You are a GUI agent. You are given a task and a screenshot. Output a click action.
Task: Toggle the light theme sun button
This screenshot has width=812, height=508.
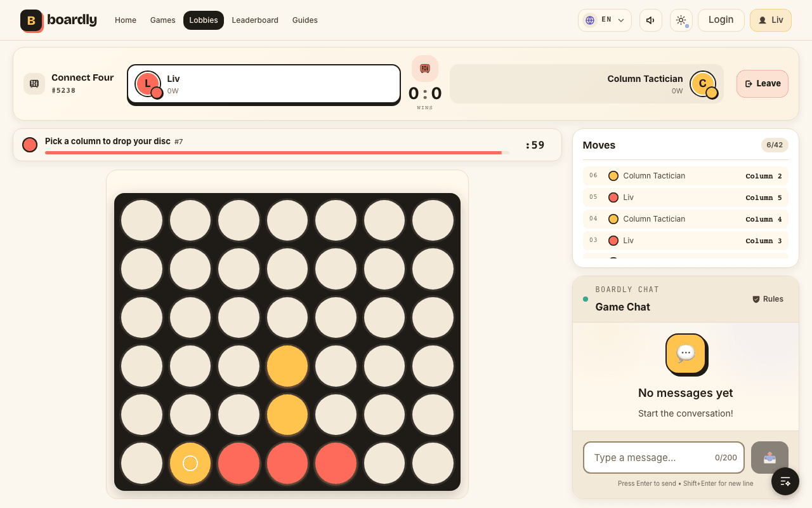click(681, 20)
